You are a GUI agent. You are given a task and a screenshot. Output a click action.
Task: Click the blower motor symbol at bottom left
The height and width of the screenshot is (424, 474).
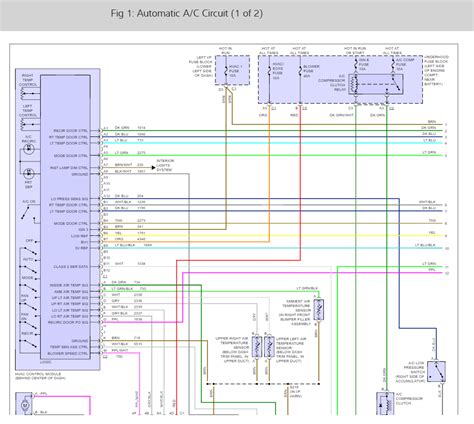[x=24, y=404]
